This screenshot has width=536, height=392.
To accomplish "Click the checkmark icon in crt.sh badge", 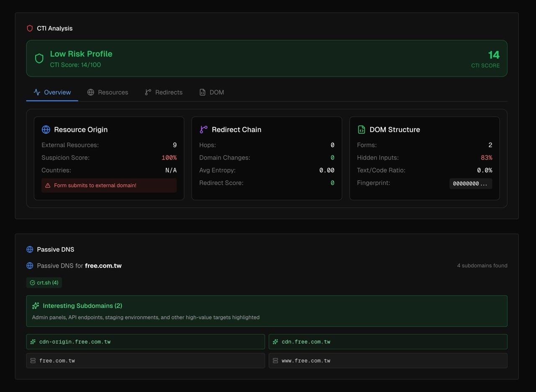I will [32, 283].
